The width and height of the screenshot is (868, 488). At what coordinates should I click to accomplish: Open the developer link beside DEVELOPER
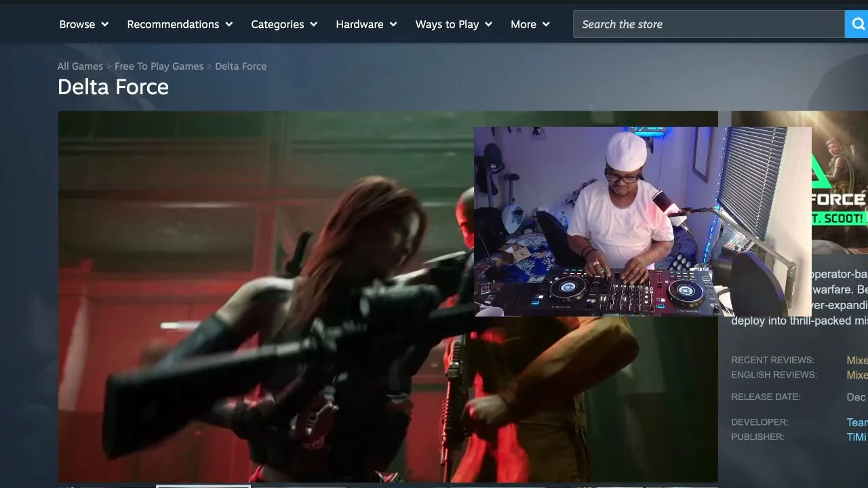click(x=857, y=422)
